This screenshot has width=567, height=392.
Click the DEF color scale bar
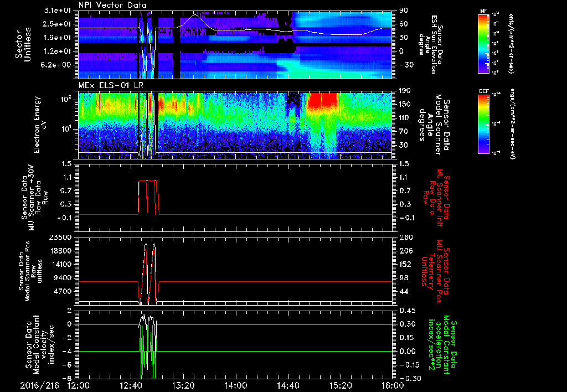coord(483,125)
